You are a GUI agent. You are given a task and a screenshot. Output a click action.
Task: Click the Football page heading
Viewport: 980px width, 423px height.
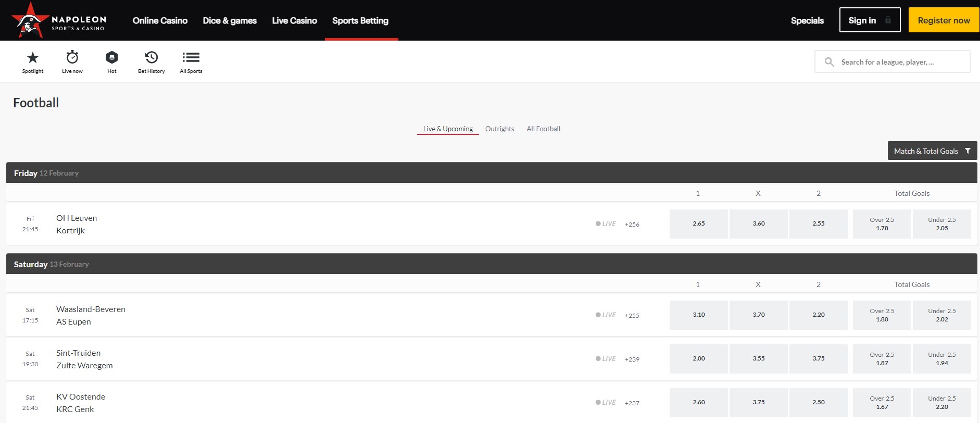[36, 103]
